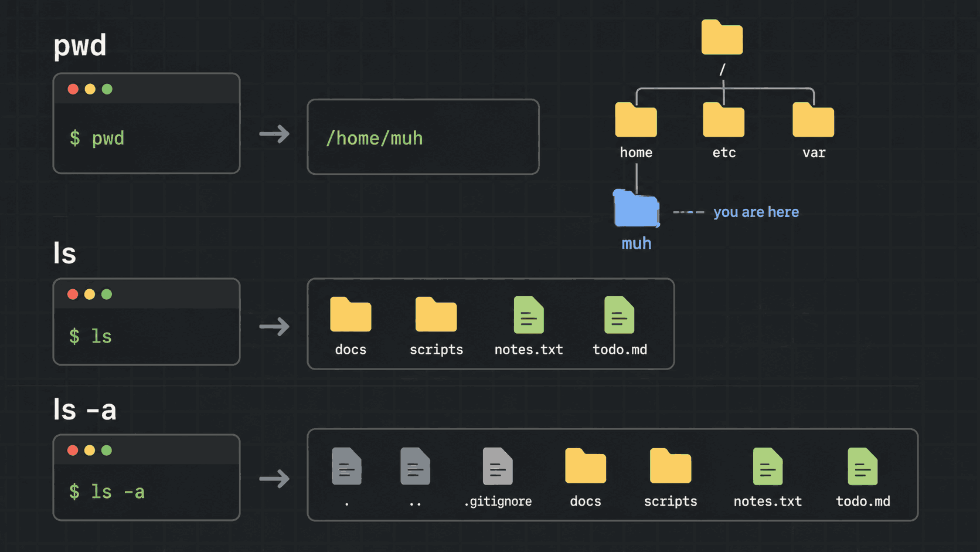The width and height of the screenshot is (980, 552).
Task: Click the .gitignore file icon
Action: [x=498, y=466]
